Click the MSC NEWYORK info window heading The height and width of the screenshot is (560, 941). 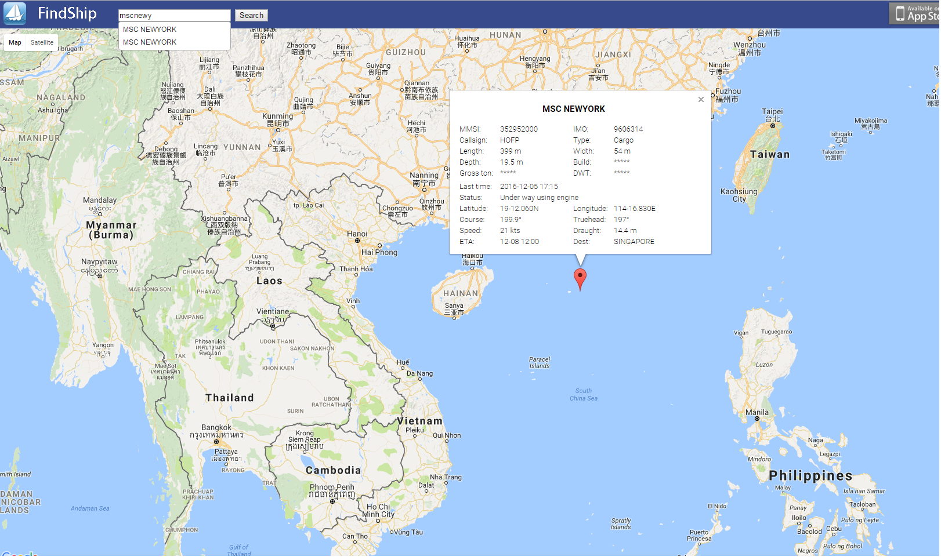573,109
